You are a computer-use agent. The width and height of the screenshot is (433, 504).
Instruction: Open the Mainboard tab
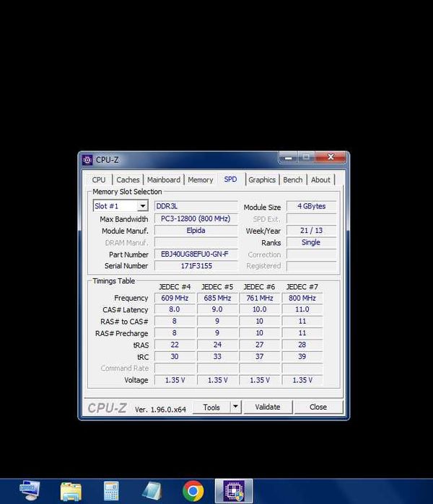163,180
